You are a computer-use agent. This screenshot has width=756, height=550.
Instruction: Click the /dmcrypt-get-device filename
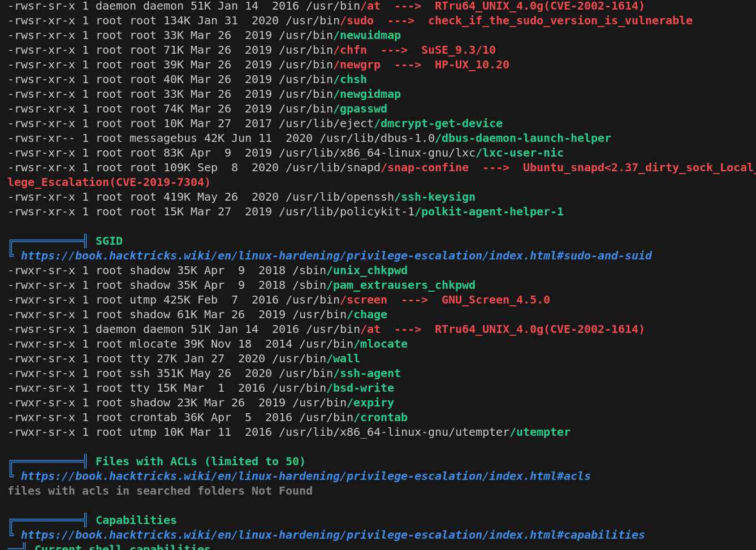tap(438, 123)
